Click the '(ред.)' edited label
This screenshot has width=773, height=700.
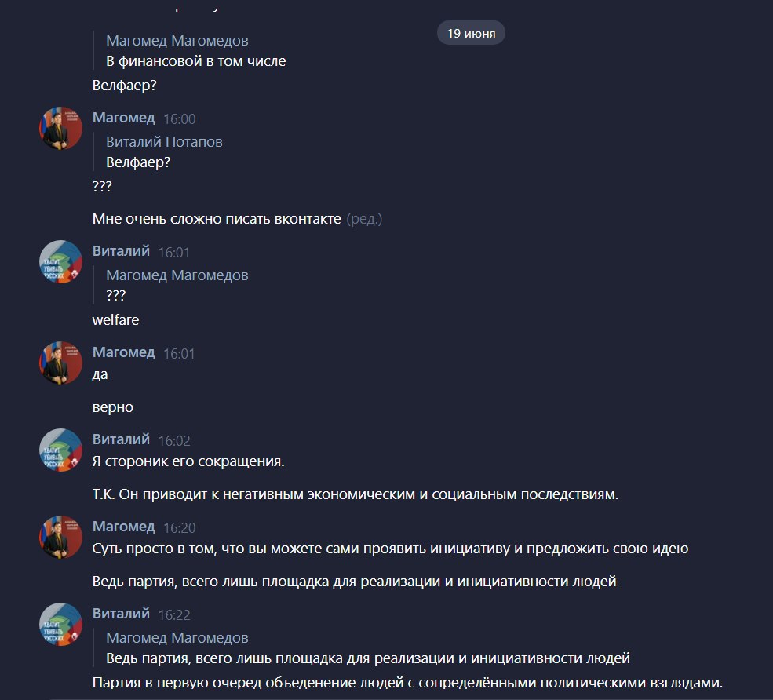point(364,219)
